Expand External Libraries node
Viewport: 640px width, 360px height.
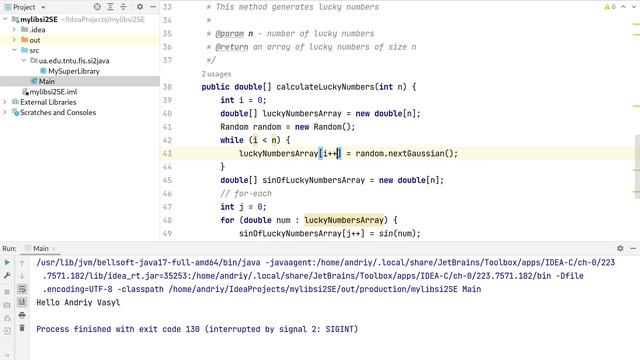click(5, 102)
